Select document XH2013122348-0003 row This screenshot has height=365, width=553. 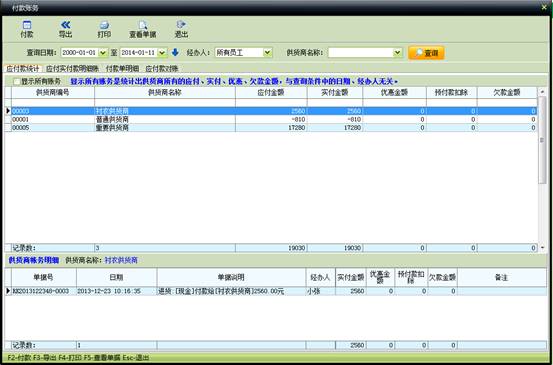pyautogui.click(x=276, y=291)
